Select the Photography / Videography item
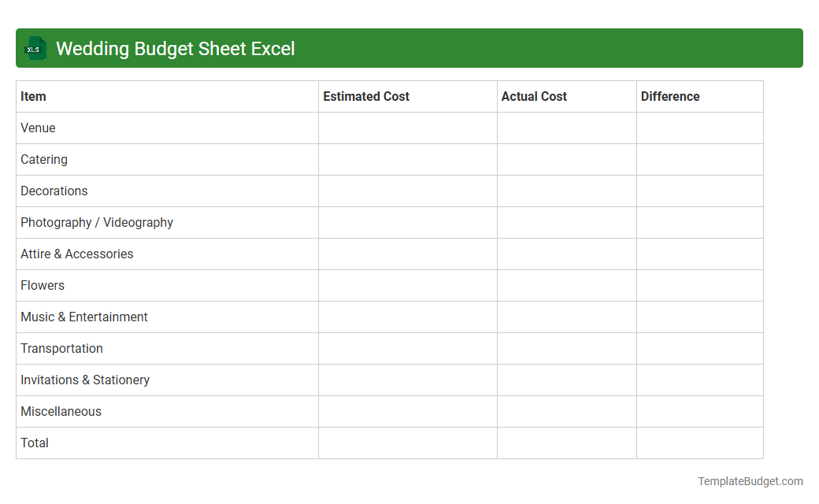 click(97, 222)
